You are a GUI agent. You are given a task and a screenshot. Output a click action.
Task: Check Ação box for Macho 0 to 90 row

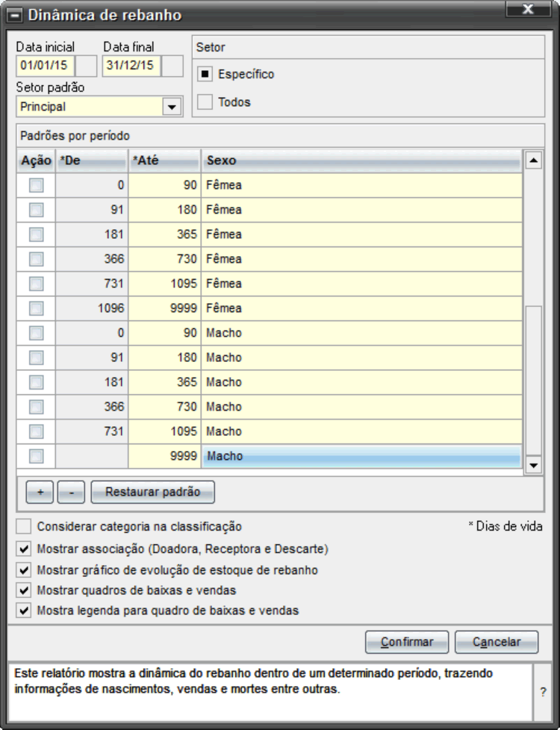37,334
